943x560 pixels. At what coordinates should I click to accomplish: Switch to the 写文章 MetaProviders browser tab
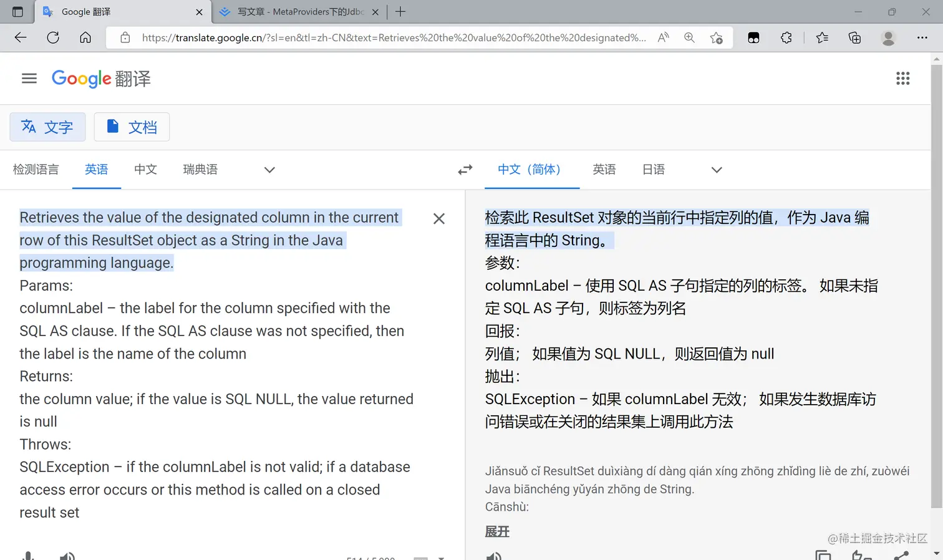pyautogui.click(x=299, y=12)
